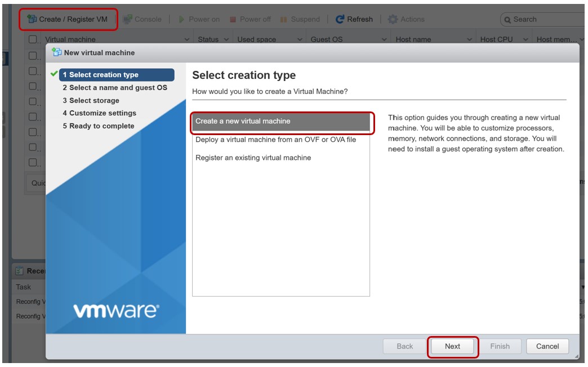
Task: Open the Actions gear menu
Action: [393, 19]
